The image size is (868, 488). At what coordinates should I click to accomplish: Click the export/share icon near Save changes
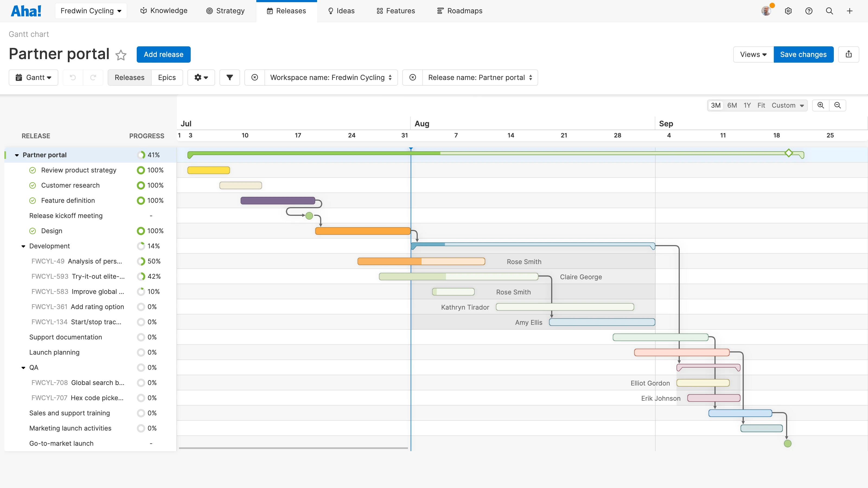click(849, 54)
